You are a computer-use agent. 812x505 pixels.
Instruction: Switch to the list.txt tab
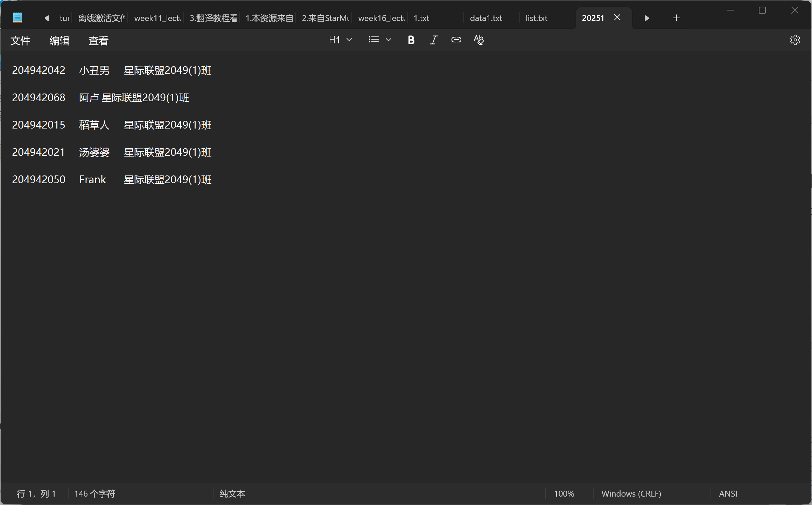click(537, 18)
